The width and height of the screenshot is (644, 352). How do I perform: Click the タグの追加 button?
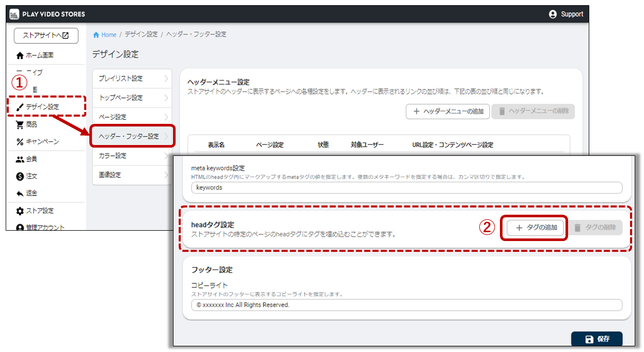click(535, 228)
